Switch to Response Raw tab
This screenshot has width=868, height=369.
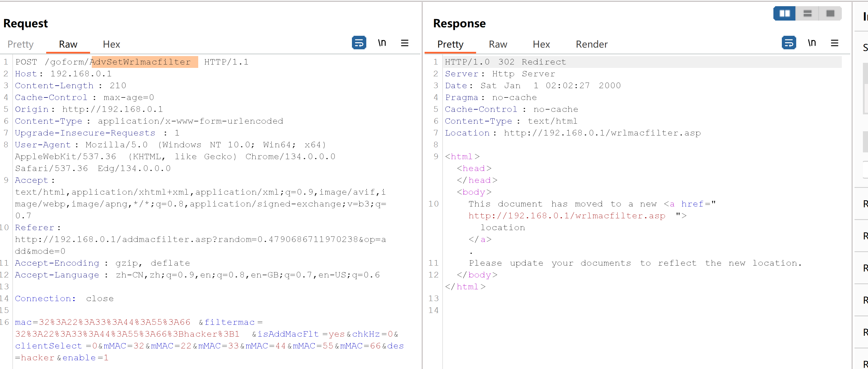[498, 44]
